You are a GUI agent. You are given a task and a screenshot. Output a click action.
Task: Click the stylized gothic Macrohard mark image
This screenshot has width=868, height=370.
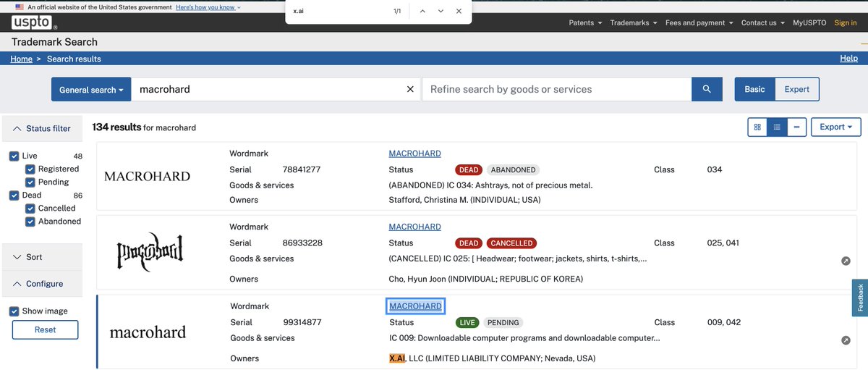150,251
